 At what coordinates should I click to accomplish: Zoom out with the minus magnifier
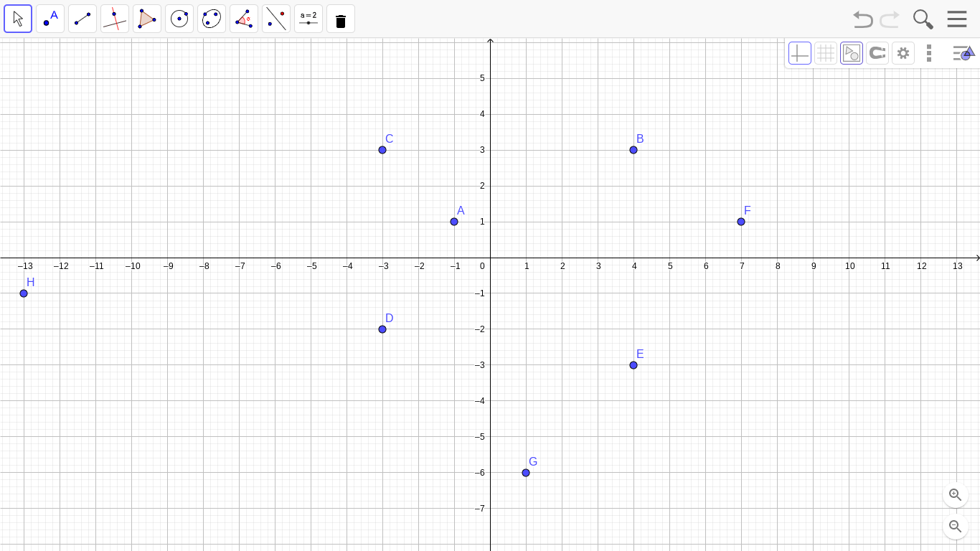click(956, 527)
